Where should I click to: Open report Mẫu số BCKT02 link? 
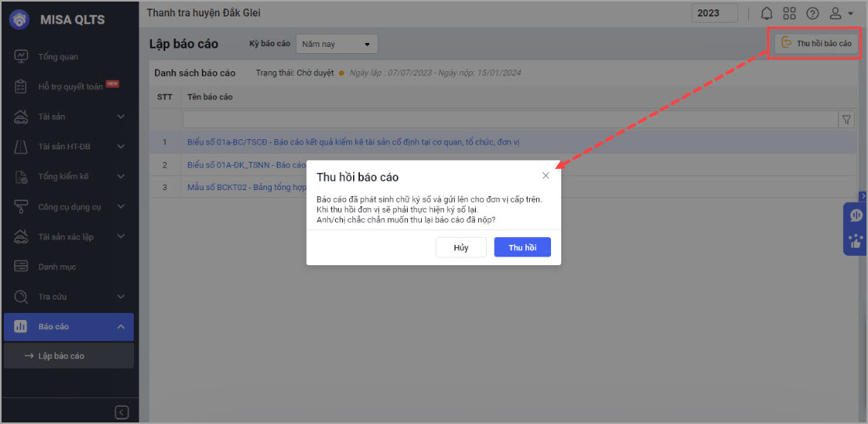click(247, 188)
